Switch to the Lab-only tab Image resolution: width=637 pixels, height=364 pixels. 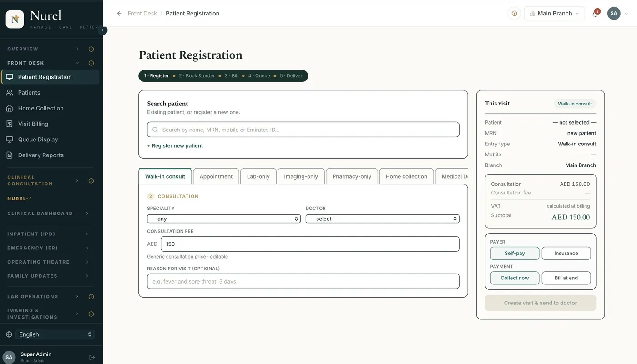pos(258,176)
